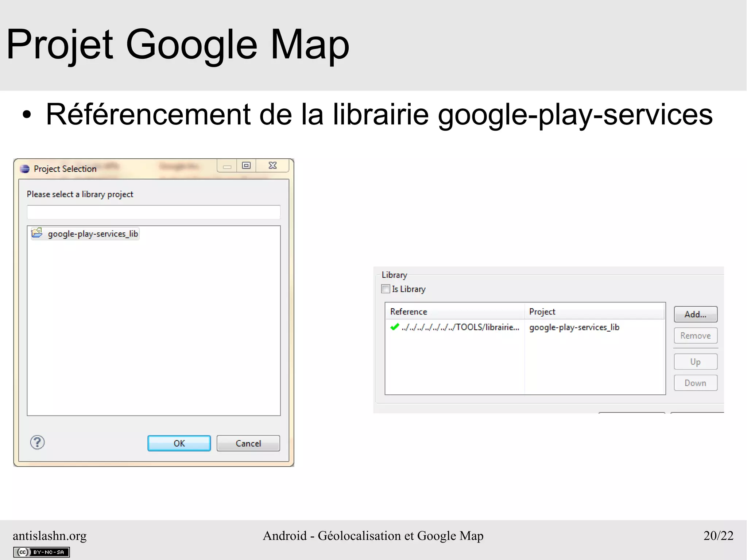Click OK in Project Selection dialog
The image size is (747, 560).
tap(179, 443)
